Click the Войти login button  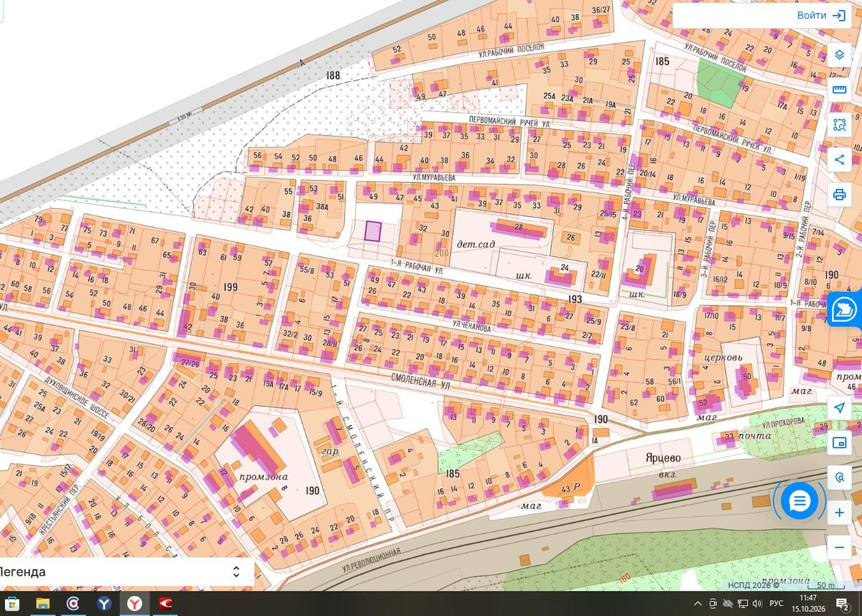(x=820, y=15)
